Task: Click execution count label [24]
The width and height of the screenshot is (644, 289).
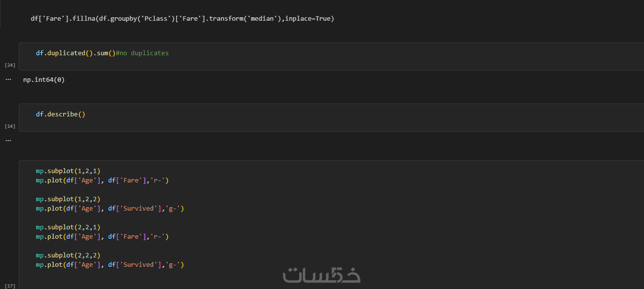Action: coord(10,65)
